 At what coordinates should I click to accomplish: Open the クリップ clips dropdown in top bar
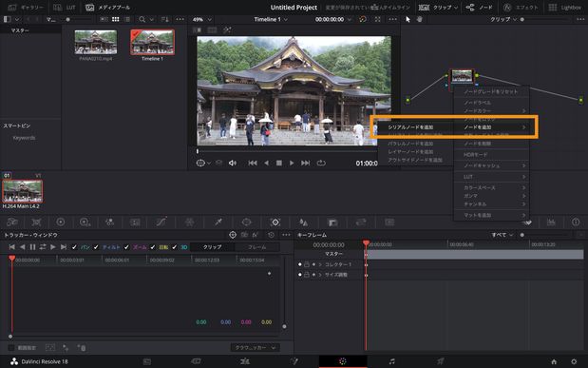point(438,8)
